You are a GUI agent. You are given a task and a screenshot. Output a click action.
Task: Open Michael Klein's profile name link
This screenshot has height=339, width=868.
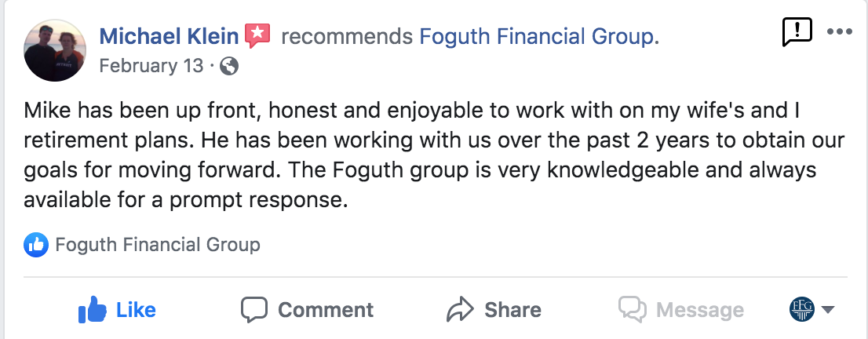(x=169, y=36)
